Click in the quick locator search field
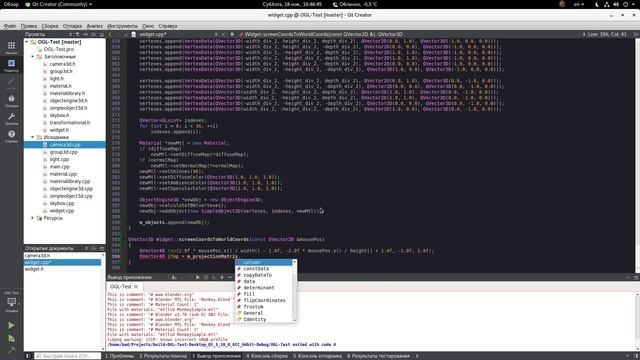The height and width of the screenshot is (360, 640). [x=67, y=356]
